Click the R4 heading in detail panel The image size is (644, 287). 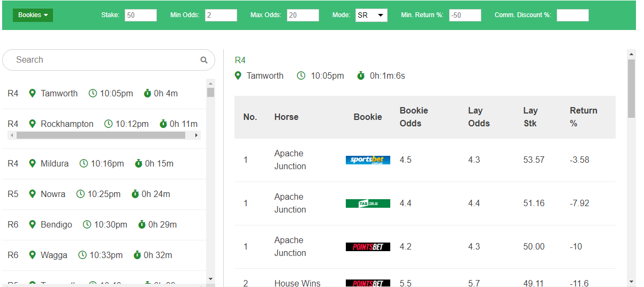240,60
